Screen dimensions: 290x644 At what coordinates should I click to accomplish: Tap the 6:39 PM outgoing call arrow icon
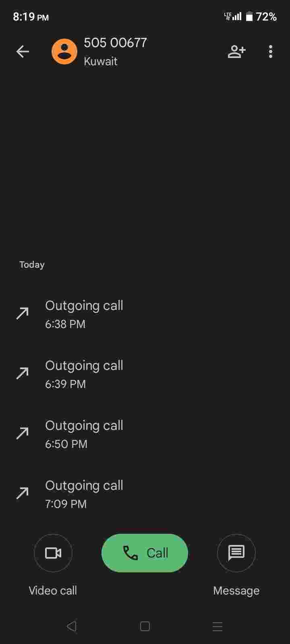tap(23, 373)
